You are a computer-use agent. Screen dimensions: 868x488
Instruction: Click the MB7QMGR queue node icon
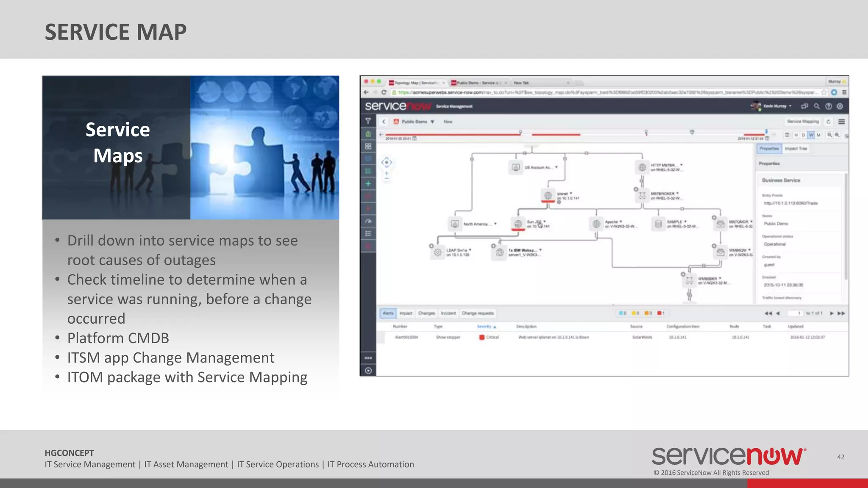(721, 224)
